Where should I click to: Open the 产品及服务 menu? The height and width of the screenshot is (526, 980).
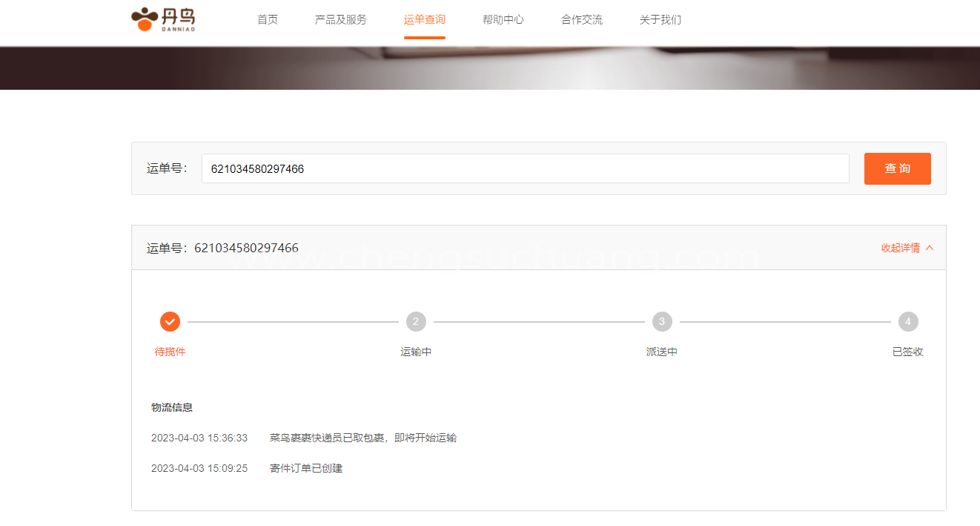pyautogui.click(x=341, y=20)
